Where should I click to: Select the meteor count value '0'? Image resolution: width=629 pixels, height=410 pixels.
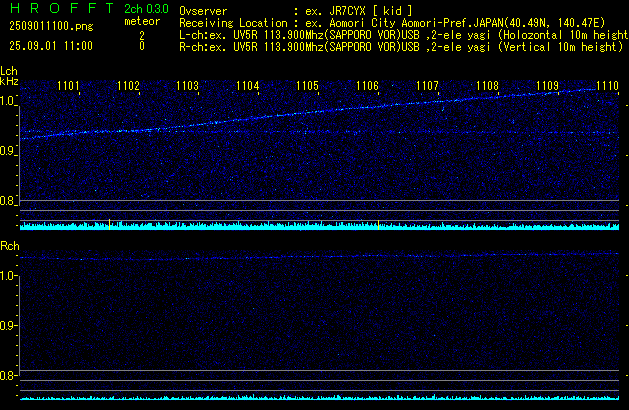(142, 46)
